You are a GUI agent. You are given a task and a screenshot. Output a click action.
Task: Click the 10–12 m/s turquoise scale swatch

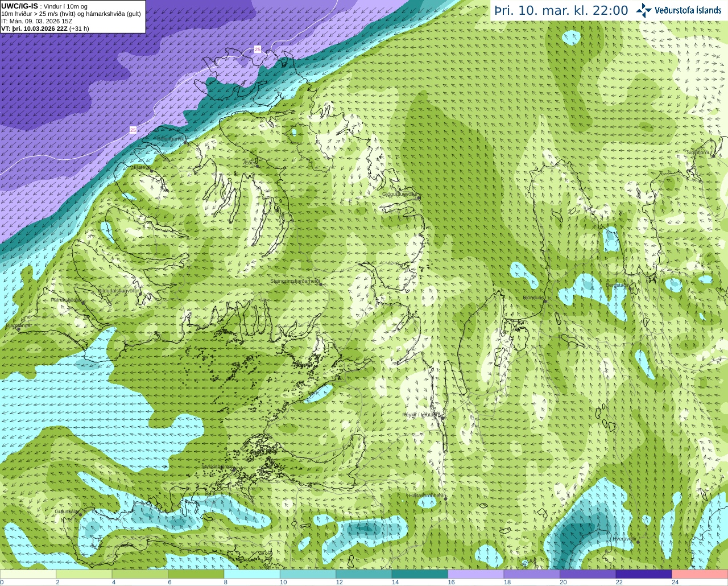(308, 574)
